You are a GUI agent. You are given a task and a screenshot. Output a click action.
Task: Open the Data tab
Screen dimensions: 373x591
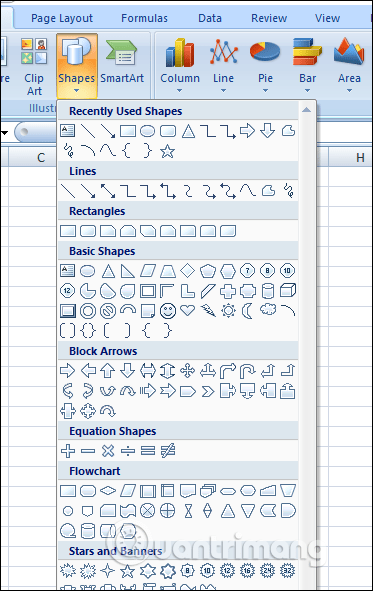[210, 18]
